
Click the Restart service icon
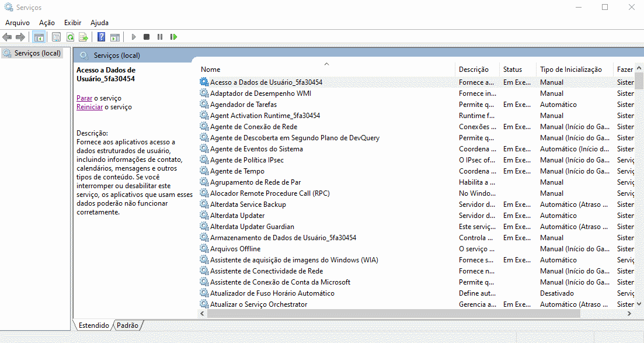pyautogui.click(x=174, y=37)
